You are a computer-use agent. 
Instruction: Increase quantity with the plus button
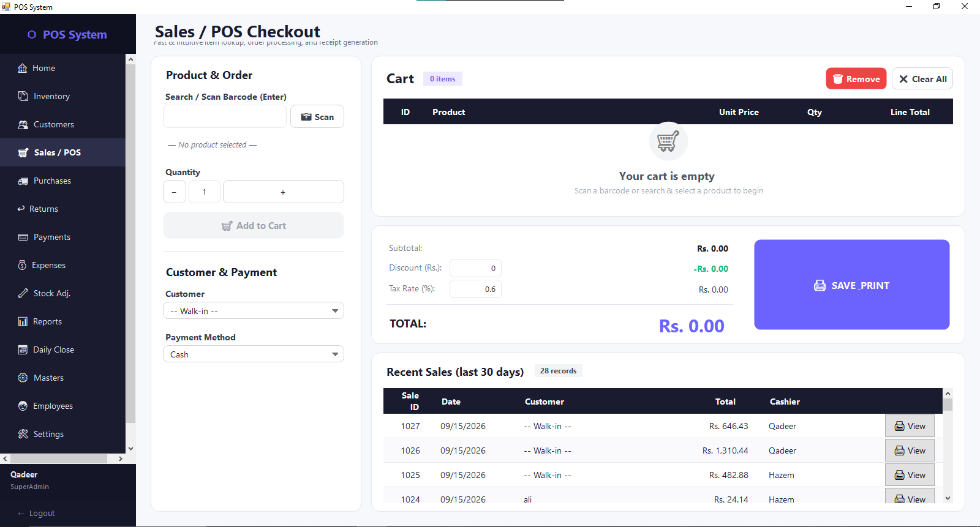pos(283,192)
